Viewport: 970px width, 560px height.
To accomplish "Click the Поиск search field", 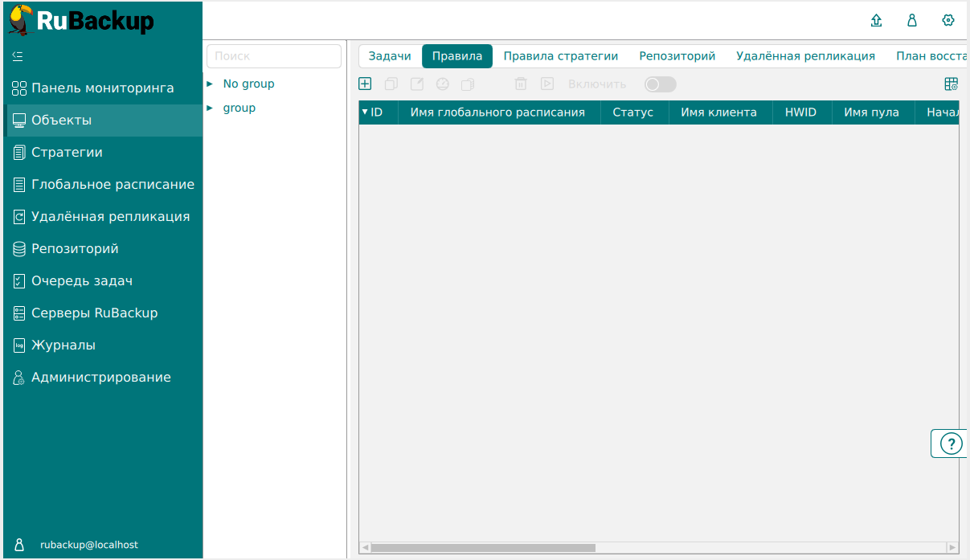I will coord(274,56).
